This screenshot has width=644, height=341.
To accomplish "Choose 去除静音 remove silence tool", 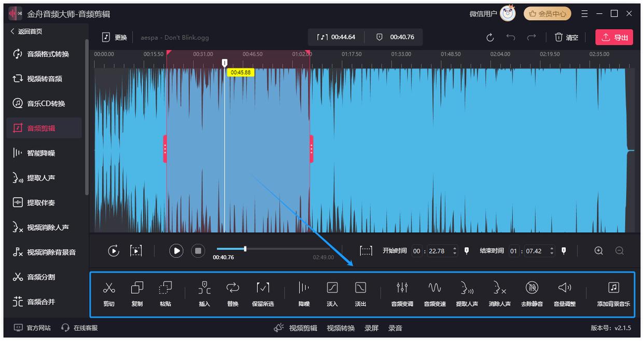I will click(x=531, y=288).
